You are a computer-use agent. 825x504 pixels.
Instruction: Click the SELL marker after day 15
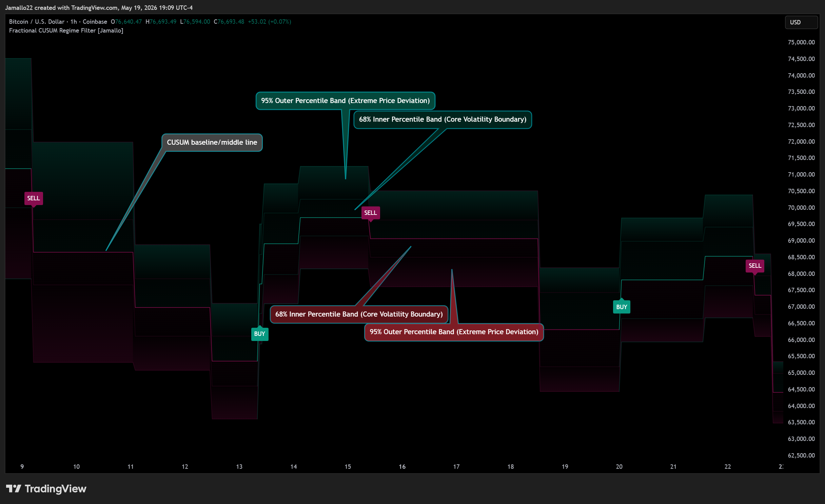point(370,213)
